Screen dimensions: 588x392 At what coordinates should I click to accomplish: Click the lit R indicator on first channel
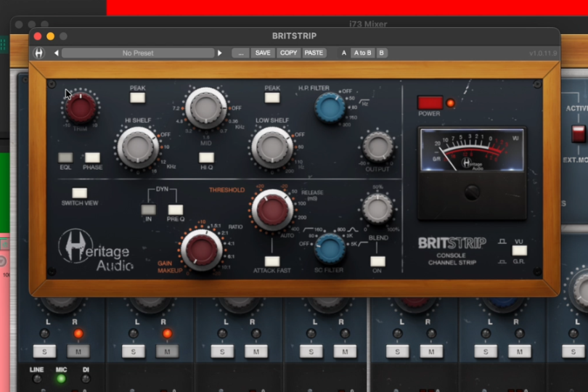tap(78, 333)
